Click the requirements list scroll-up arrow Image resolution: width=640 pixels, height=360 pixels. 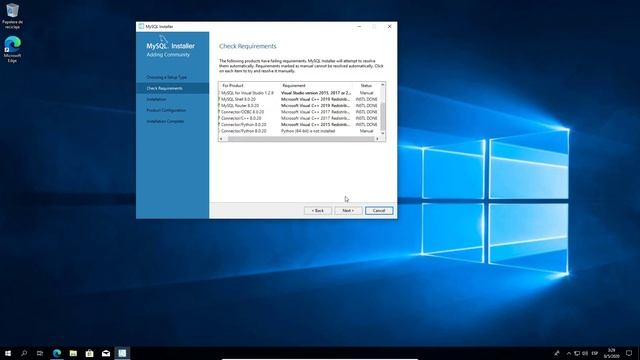tap(383, 85)
